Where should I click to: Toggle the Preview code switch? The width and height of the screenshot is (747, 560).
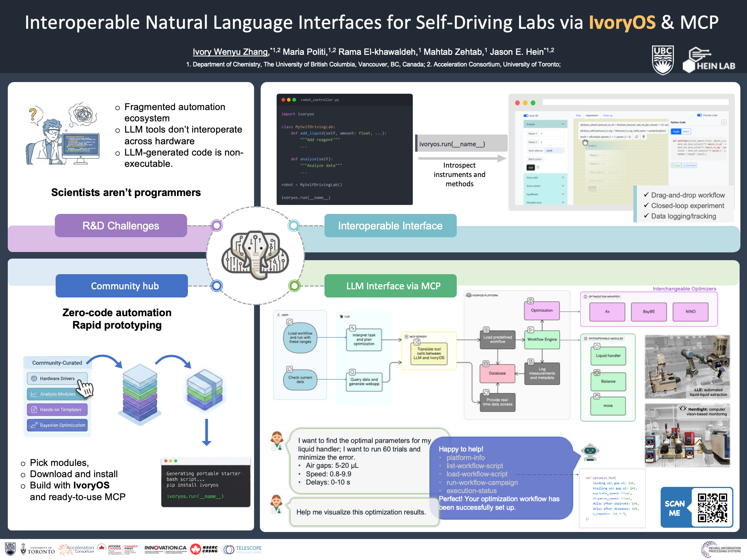tap(700, 115)
